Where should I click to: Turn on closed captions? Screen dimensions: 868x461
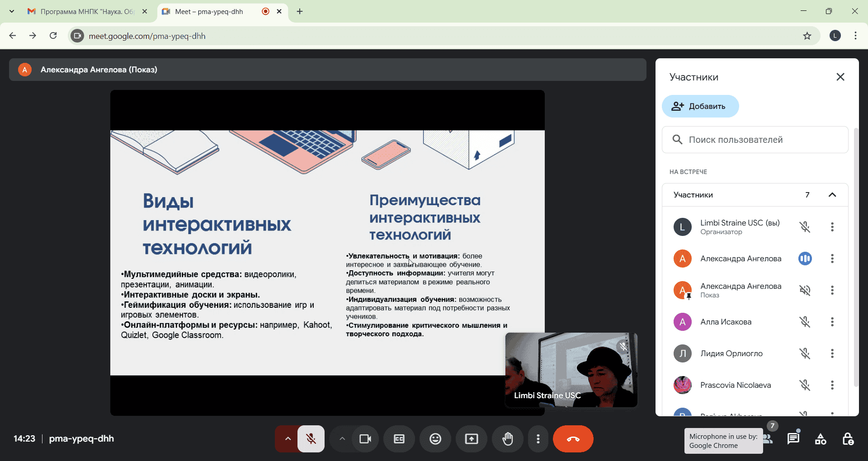pyautogui.click(x=399, y=439)
